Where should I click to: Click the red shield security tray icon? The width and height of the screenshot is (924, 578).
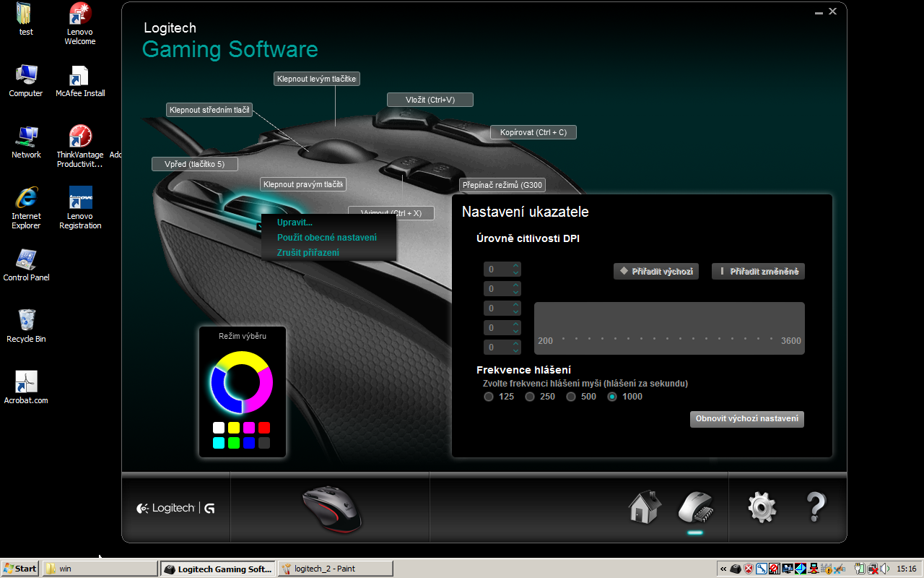click(749, 569)
